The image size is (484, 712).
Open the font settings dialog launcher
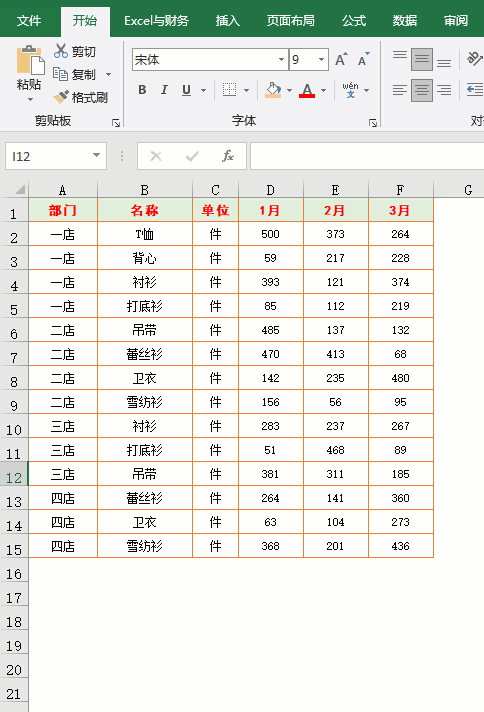tap(373, 123)
